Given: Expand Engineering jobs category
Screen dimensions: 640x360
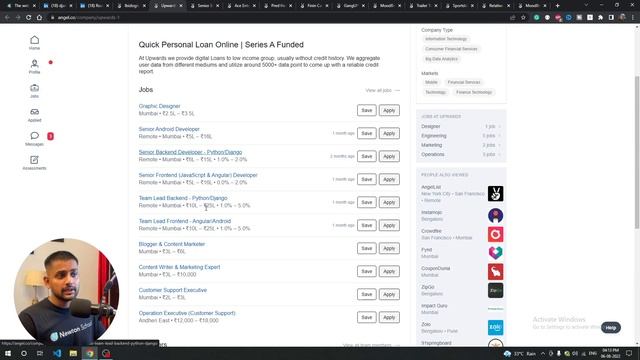Looking at the screenshot, I should (461, 136).
